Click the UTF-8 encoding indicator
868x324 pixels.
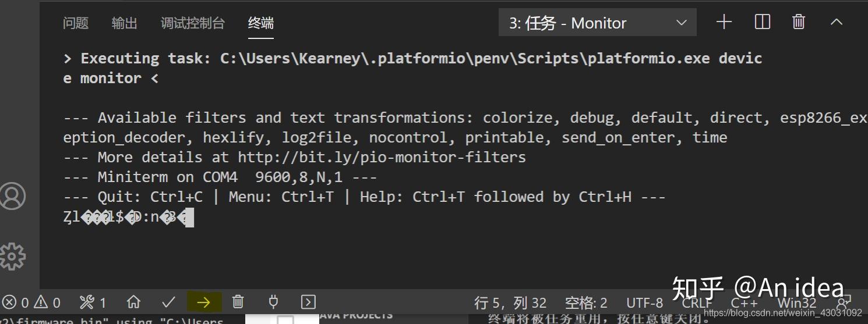(644, 302)
